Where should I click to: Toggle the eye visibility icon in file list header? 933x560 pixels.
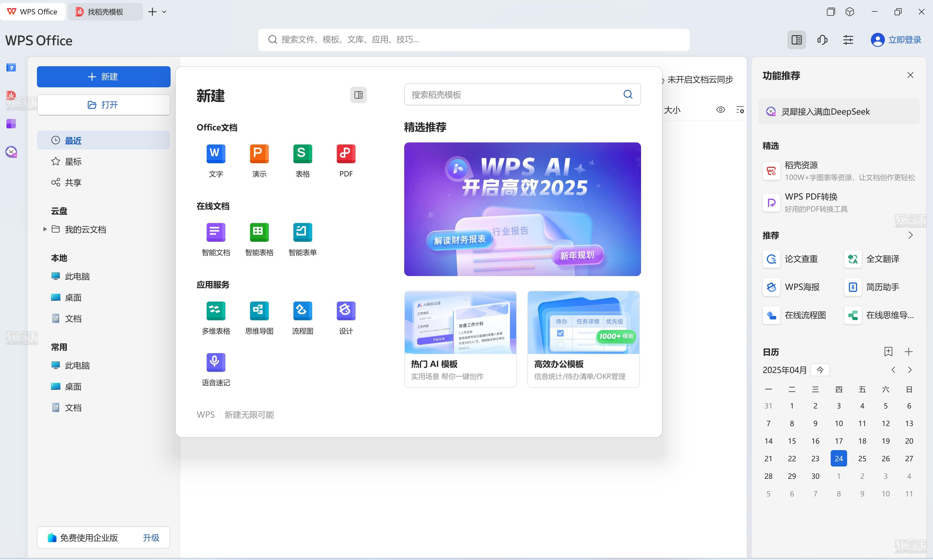tap(720, 110)
